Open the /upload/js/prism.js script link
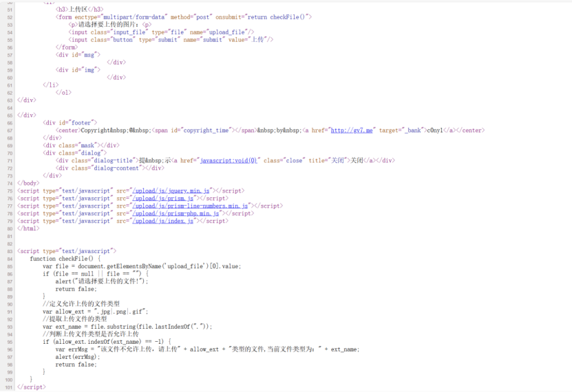Image resolution: width=572 pixels, height=392 pixels. click(x=163, y=199)
